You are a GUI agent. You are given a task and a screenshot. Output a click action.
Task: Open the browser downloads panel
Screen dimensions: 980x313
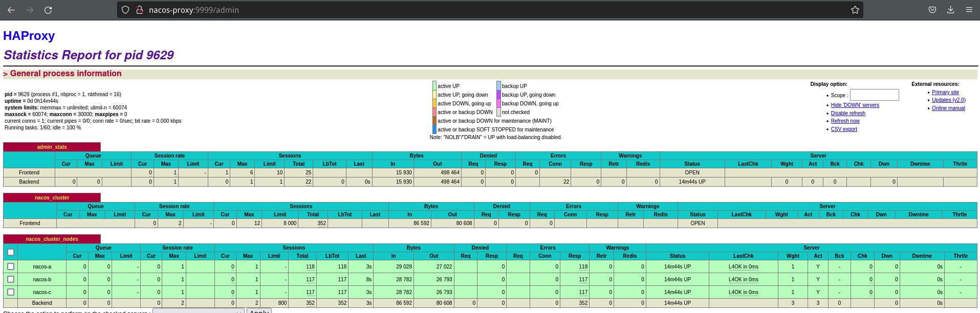tap(950, 10)
